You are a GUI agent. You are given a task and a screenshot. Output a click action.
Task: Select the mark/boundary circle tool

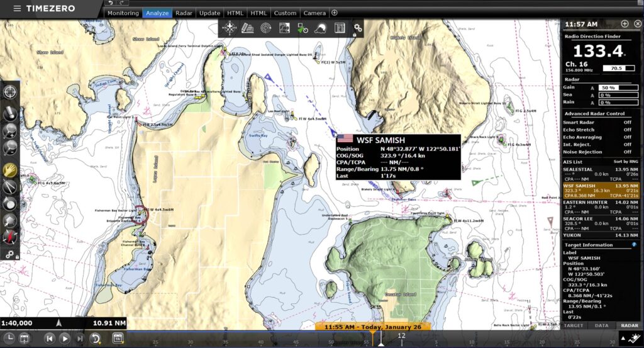[10, 204]
